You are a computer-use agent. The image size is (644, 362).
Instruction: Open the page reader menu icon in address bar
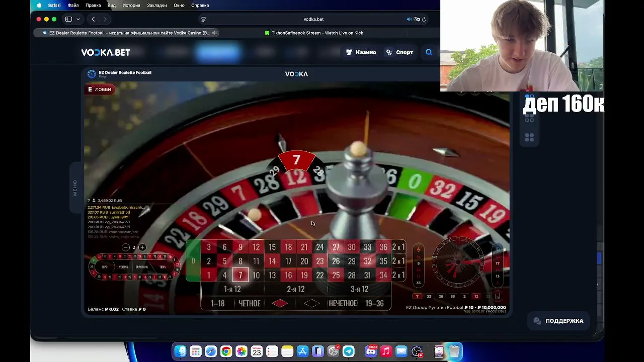tap(203, 19)
